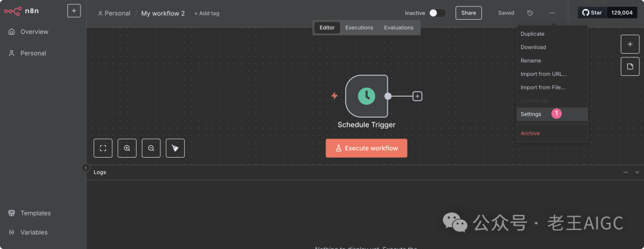
Task: Open the Overview page
Action: click(29, 32)
